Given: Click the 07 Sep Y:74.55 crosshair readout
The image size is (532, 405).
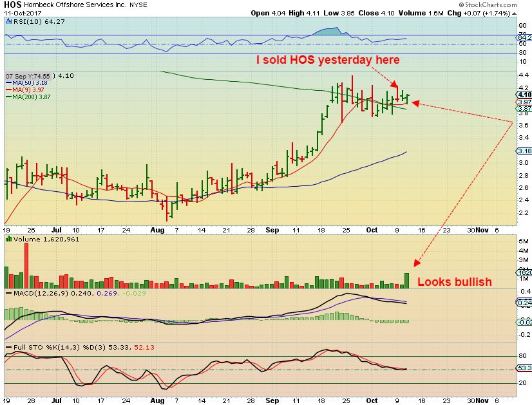Looking at the screenshot, I should 28,76.
